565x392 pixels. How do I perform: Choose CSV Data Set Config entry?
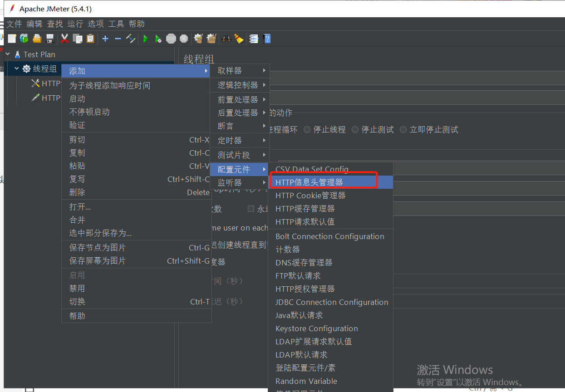[331, 169]
